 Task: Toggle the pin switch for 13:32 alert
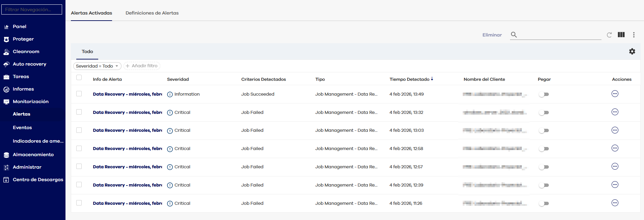(x=544, y=113)
